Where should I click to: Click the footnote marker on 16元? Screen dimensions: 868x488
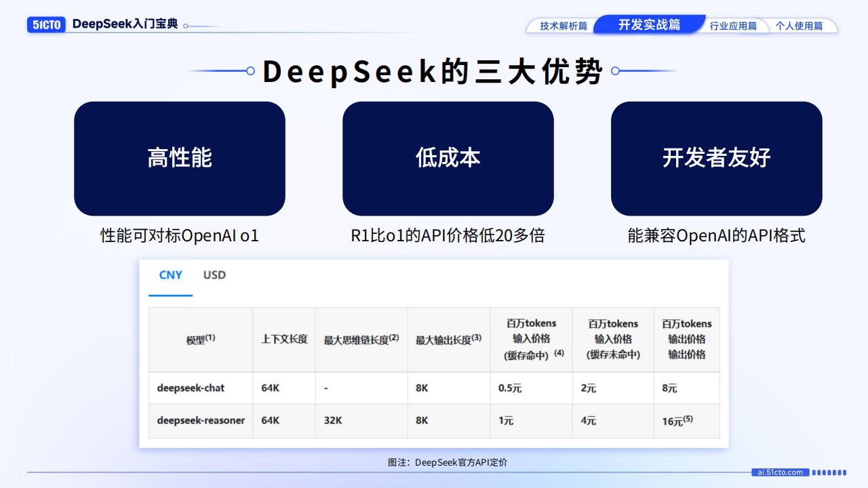pyautogui.click(x=687, y=419)
